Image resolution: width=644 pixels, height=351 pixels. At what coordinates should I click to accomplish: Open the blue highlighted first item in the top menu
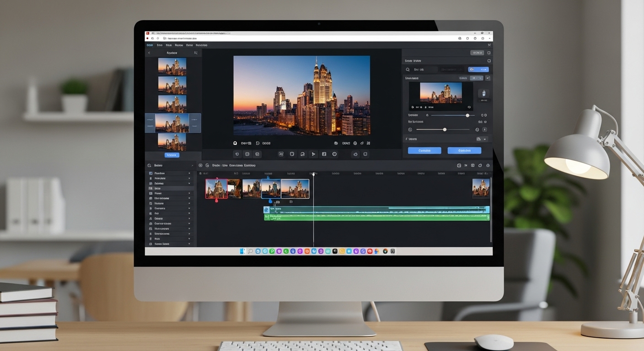click(x=150, y=45)
